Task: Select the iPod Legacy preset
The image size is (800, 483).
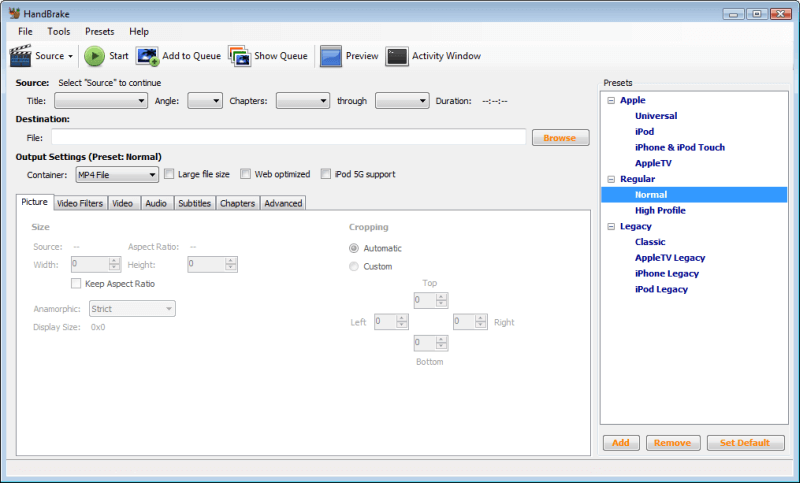Action: click(x=661, y=290)
